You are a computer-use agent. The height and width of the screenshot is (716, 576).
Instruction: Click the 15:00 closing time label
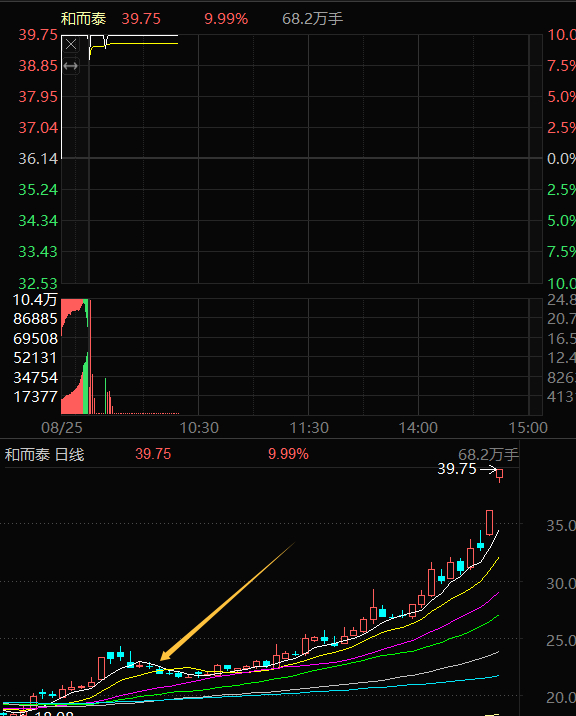(x=528, y=428)
